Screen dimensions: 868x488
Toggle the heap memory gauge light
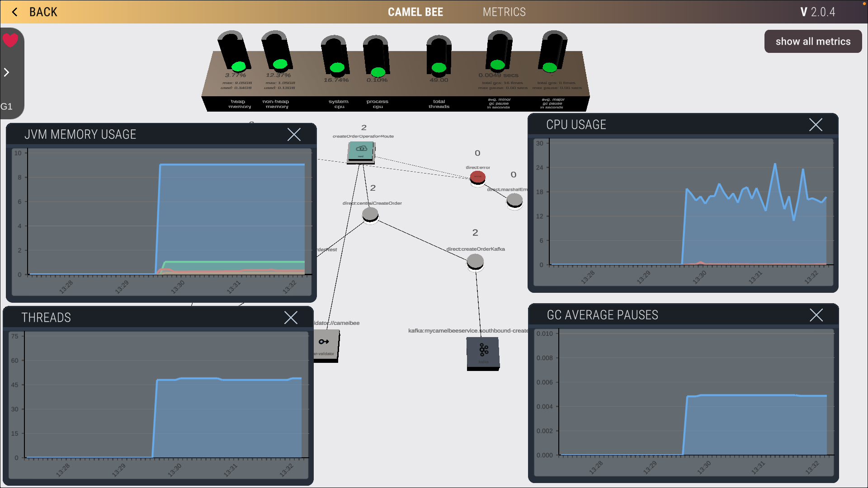[238, 66]
